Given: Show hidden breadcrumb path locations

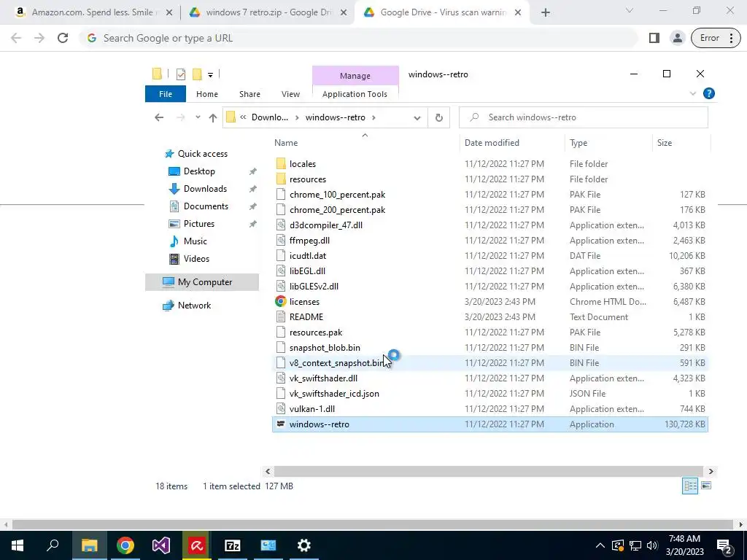Looking at the screenshot, I should [243, 117].
